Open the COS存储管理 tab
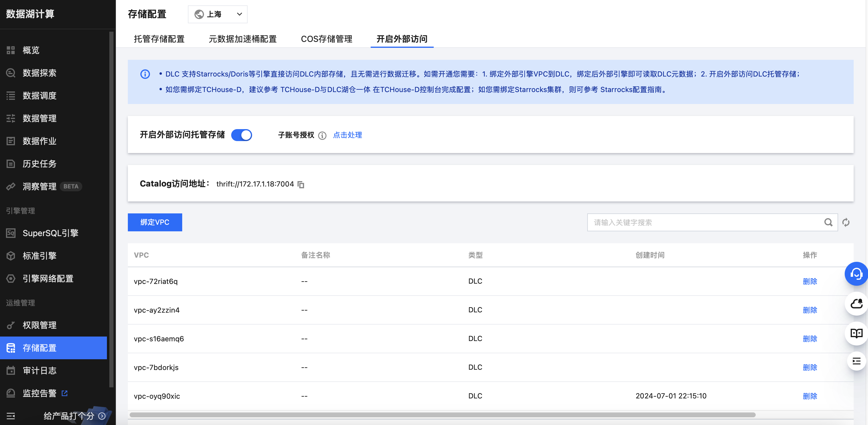Viewport: 868px width, 425px height. tap(326, 39)
